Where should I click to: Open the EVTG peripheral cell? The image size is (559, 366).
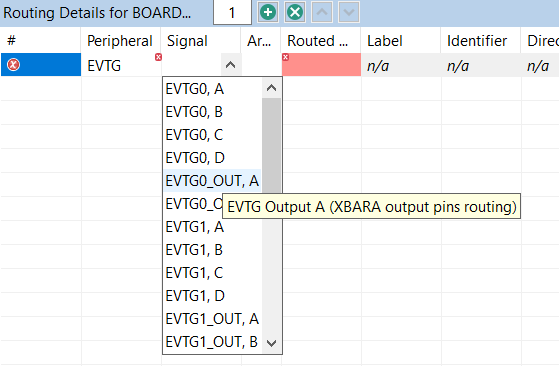coord(120,65)
